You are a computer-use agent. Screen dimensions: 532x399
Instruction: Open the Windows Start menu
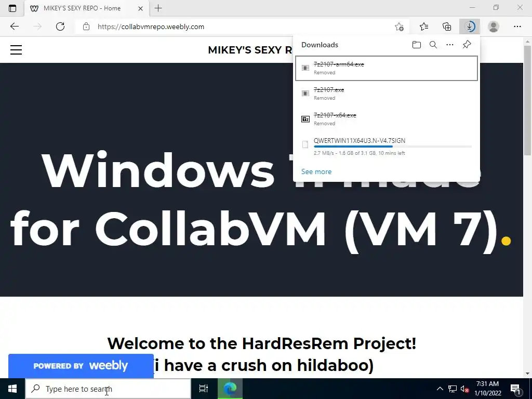click(x=12, y=389)
